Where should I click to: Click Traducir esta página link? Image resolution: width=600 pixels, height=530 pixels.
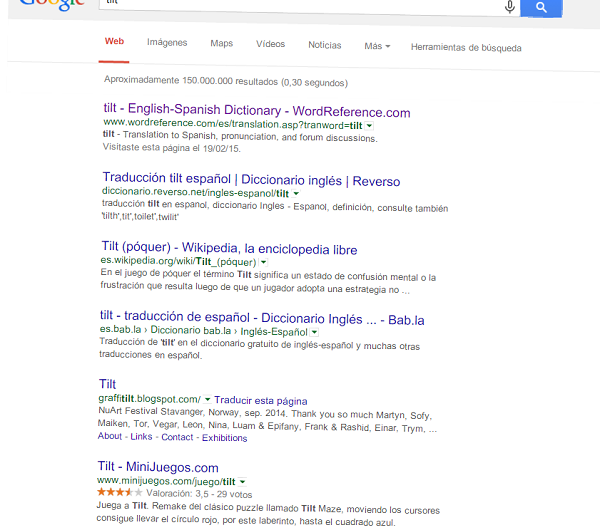[261, 400]
